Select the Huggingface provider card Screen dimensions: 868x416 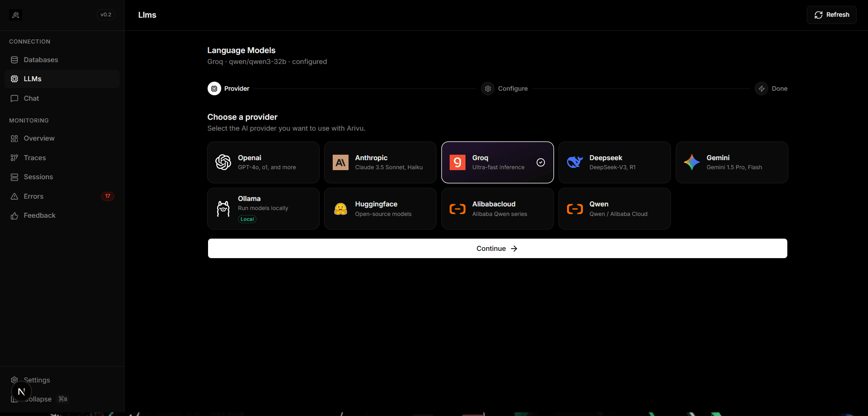tap(380, 209)
